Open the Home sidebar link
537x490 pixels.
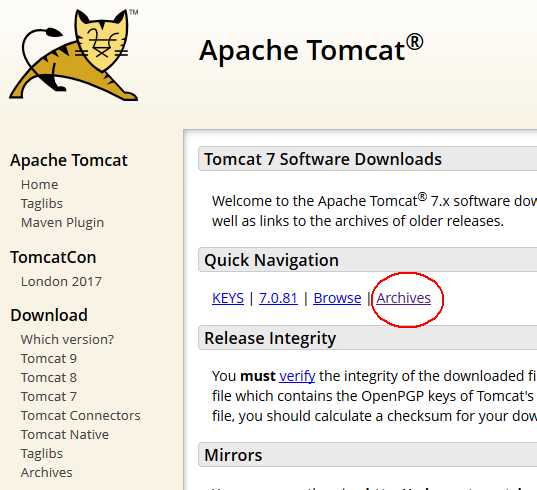coord(39,185)
